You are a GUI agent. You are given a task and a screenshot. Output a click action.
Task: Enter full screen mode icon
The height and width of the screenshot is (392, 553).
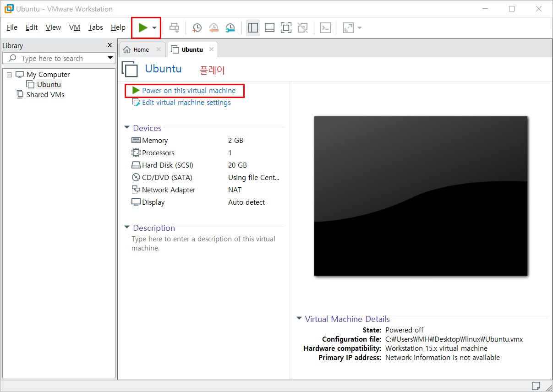point(286,28)
